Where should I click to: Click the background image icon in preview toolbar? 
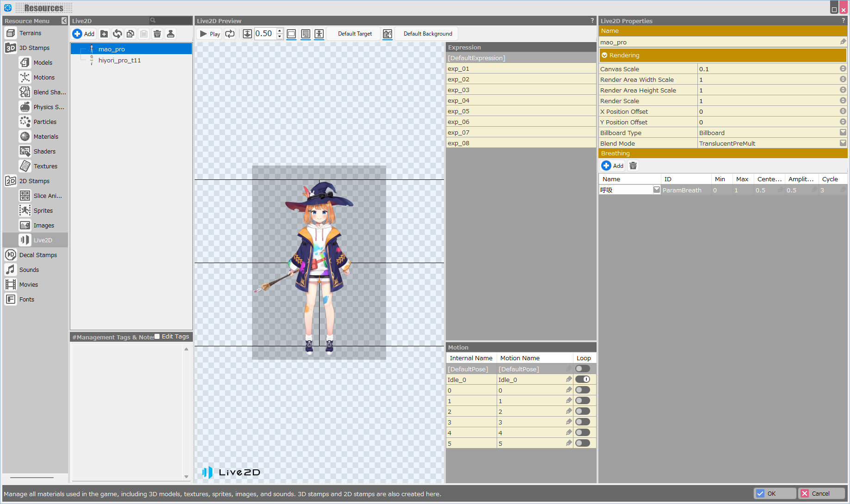388,34
